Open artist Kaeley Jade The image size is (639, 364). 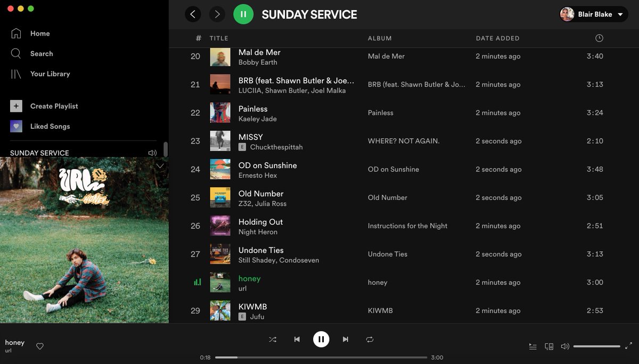[x=258, y=119]
